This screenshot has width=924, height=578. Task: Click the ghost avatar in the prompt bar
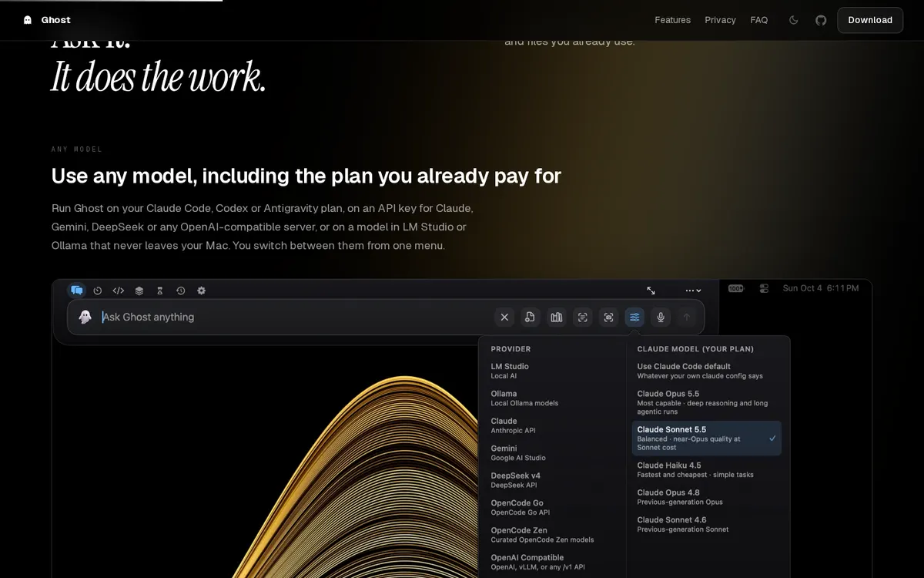point(85,317)
